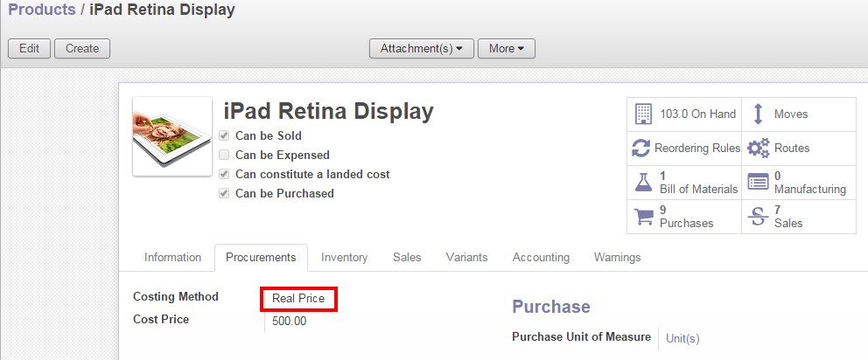Click the 0 Manufacturing label
This screenshot has width=868, height=360.
(810, 183)
